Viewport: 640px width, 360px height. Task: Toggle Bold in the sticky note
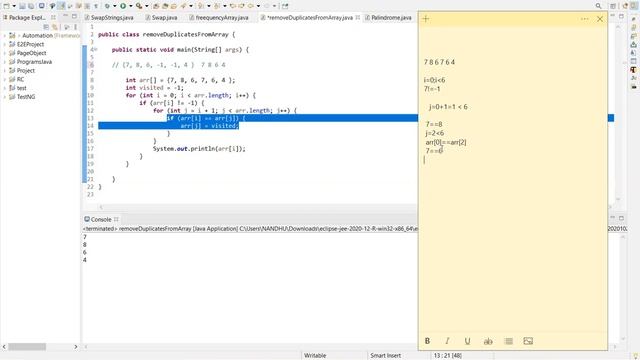(427, 341)
